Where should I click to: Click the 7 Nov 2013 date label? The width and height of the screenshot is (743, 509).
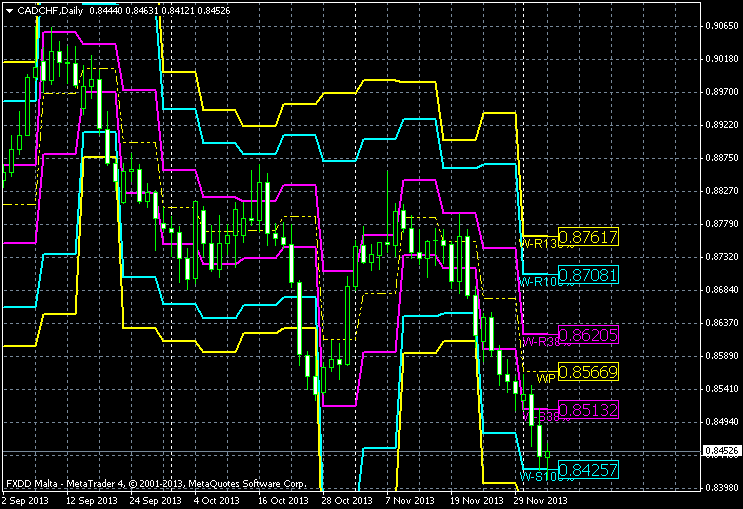point(409,500)
